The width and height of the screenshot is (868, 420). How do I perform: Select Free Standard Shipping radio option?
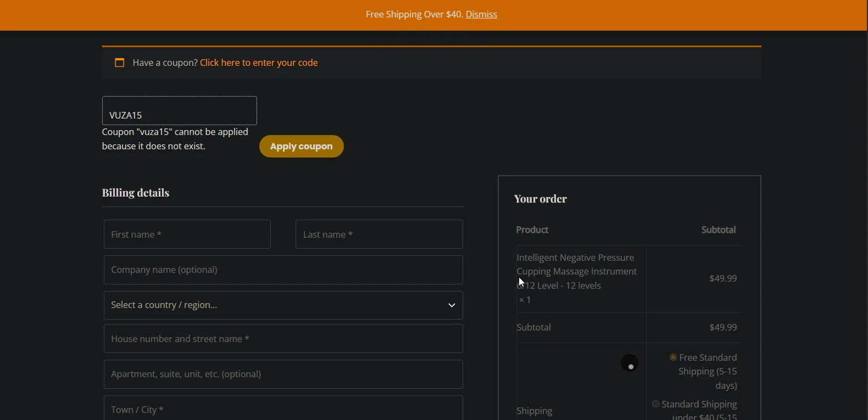pyautogui.click(x=673, y=358)
